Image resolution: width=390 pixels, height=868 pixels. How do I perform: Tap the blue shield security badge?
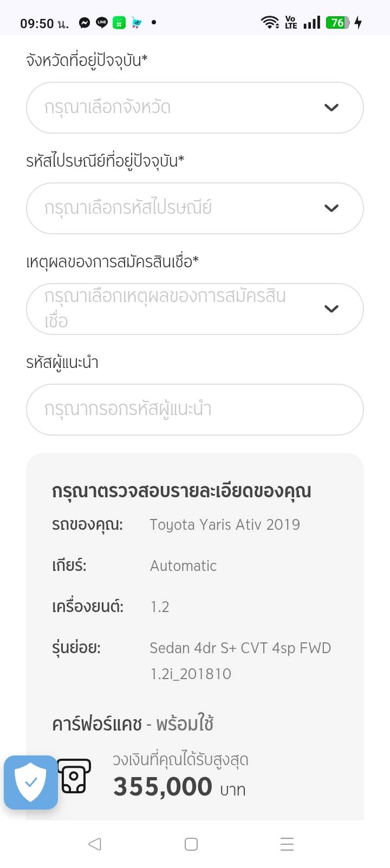(31, 782)
